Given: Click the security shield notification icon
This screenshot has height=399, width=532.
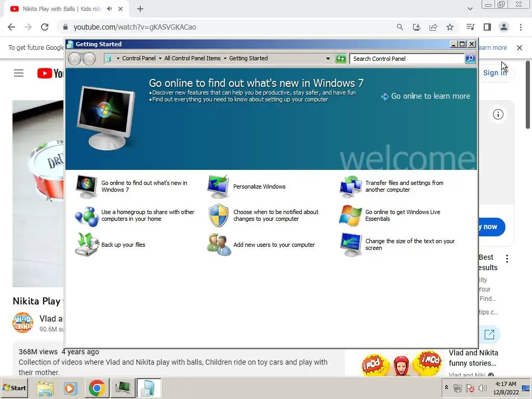Looking at the screenshot, I should tap(218, 216).
